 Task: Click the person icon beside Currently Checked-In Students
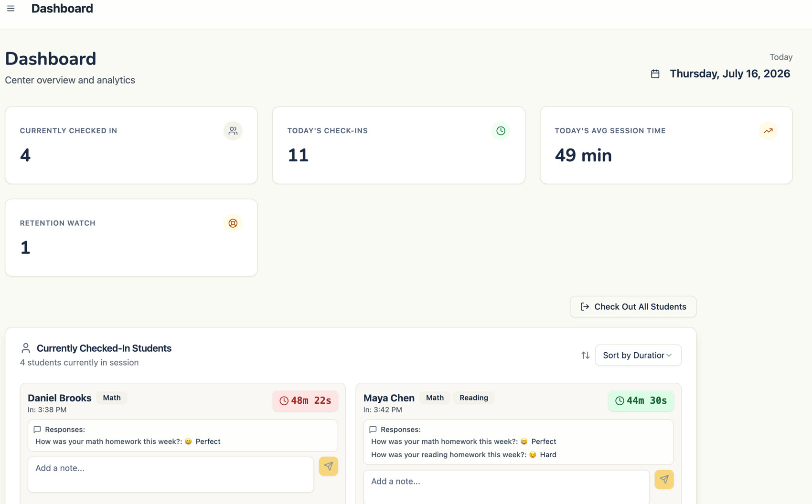(x=26, y=348)
